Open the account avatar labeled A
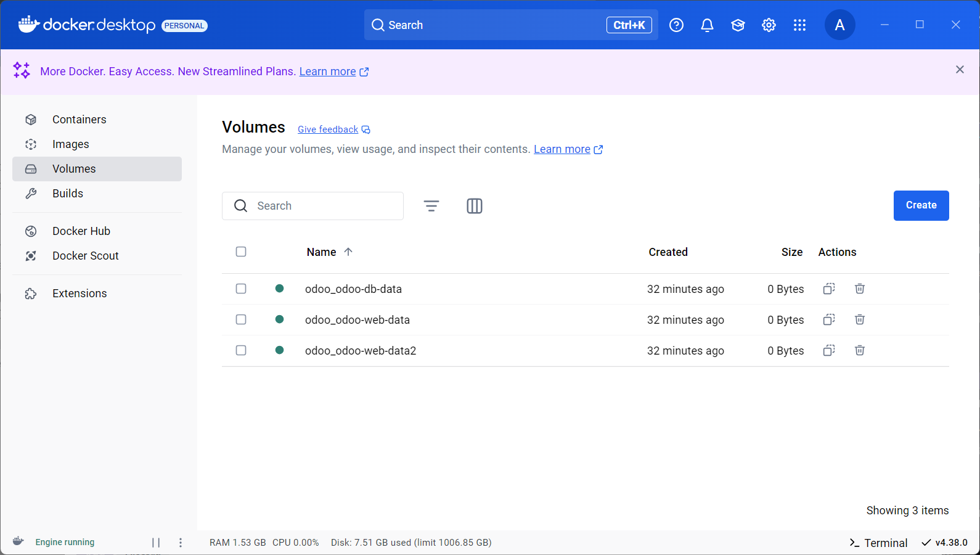The height and width of the screenshot is (555, 980). (839, 25)
